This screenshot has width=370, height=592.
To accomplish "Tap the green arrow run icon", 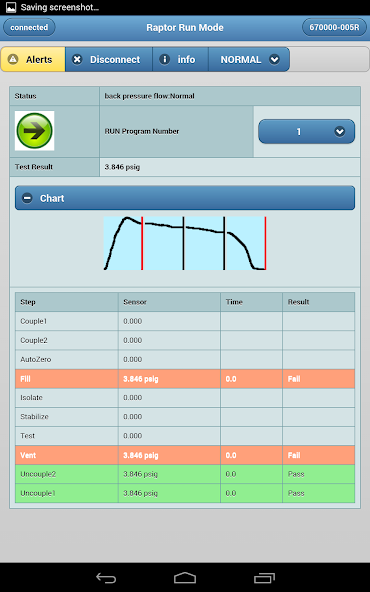I will 34,131.
